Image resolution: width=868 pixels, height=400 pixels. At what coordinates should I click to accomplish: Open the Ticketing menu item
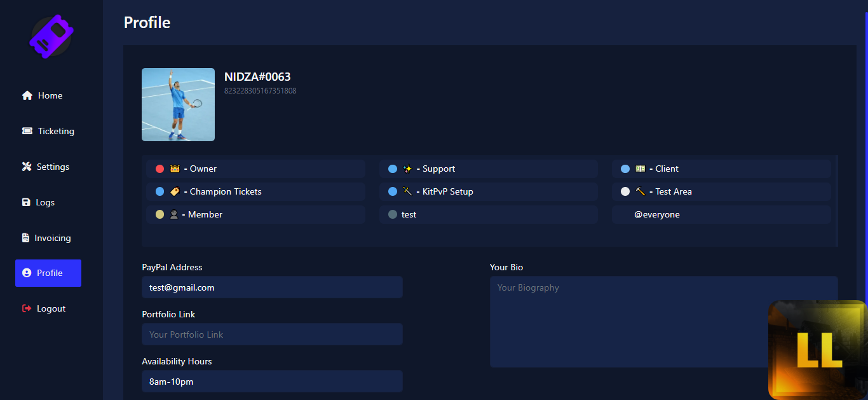click(x=55, y=131)
